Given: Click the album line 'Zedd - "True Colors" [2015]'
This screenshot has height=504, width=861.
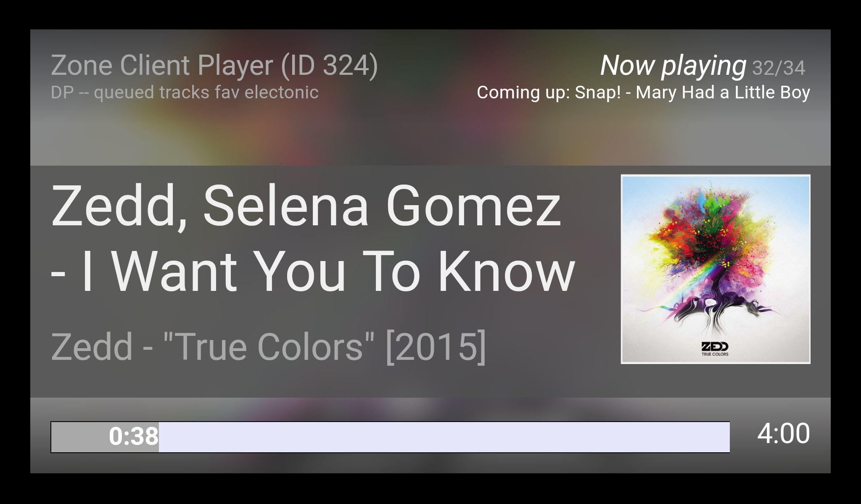Looking at the screenshot, I should pyautogui.click(x=268, y=347).
